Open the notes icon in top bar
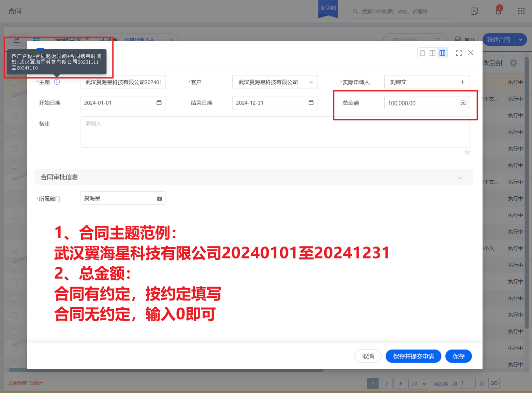This screenshot has height=393, width=532. [x=475, y=11]
